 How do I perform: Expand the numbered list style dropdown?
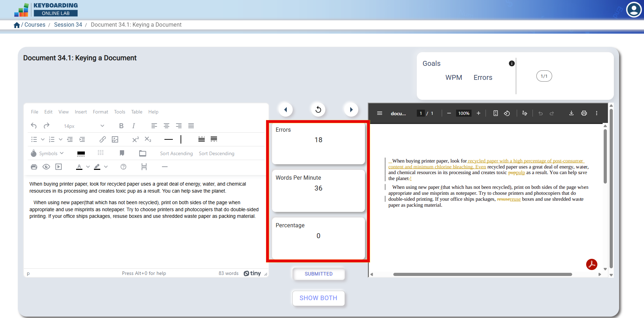[x=60, y=139]
